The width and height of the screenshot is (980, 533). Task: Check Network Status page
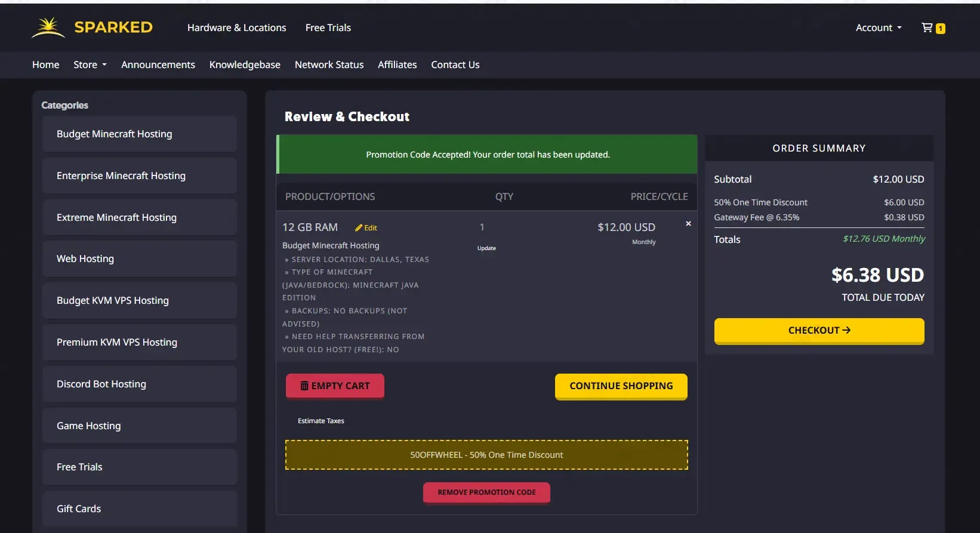tap(329, 64)
